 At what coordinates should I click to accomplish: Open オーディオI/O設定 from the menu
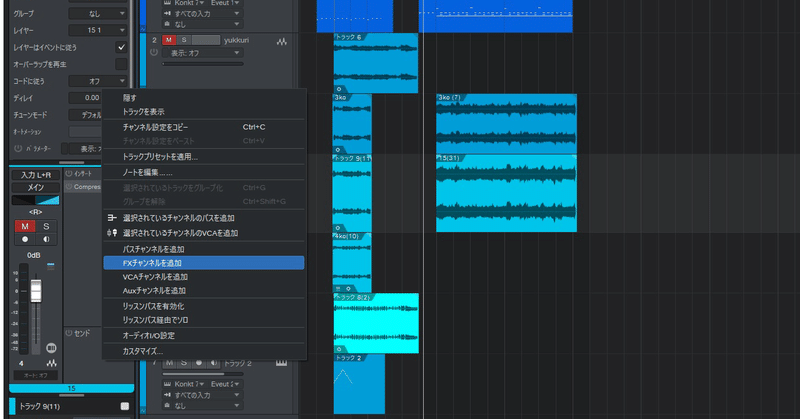tap(204, 335)
